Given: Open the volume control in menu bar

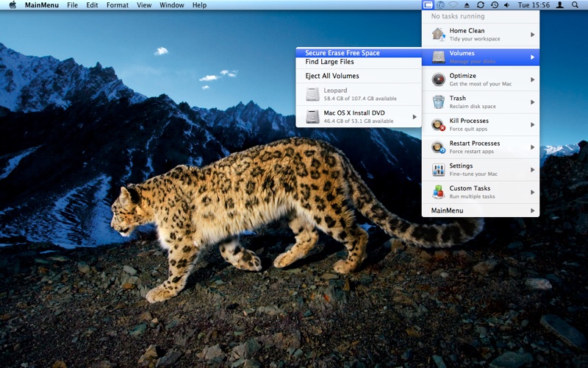Looking at the screenshot, I should (x=507, y=5).
